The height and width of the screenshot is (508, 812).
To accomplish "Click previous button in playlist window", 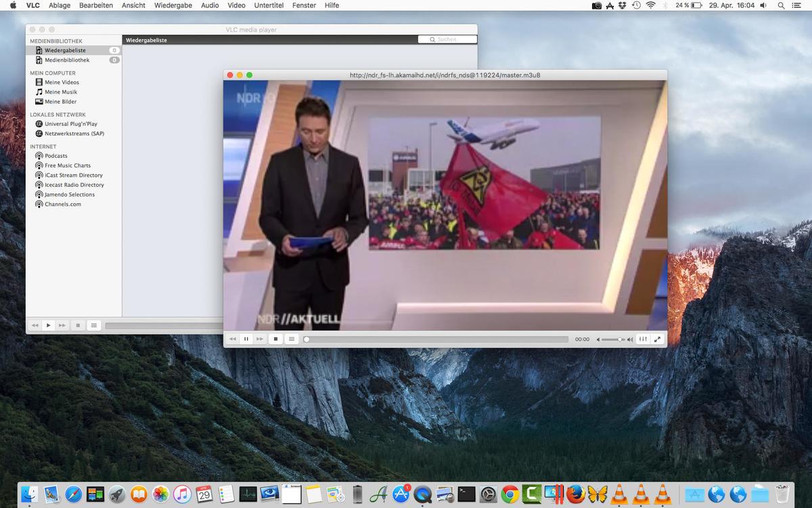I will coord(35,326).
